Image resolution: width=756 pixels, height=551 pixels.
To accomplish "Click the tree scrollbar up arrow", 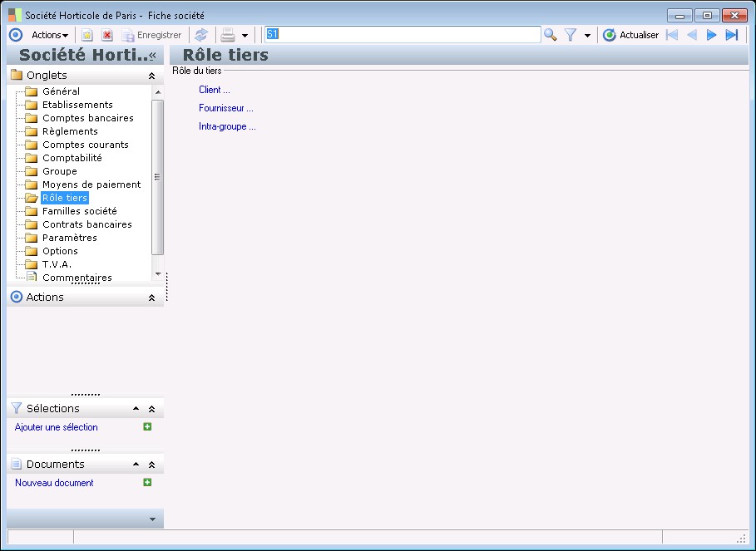I will 158,92.
